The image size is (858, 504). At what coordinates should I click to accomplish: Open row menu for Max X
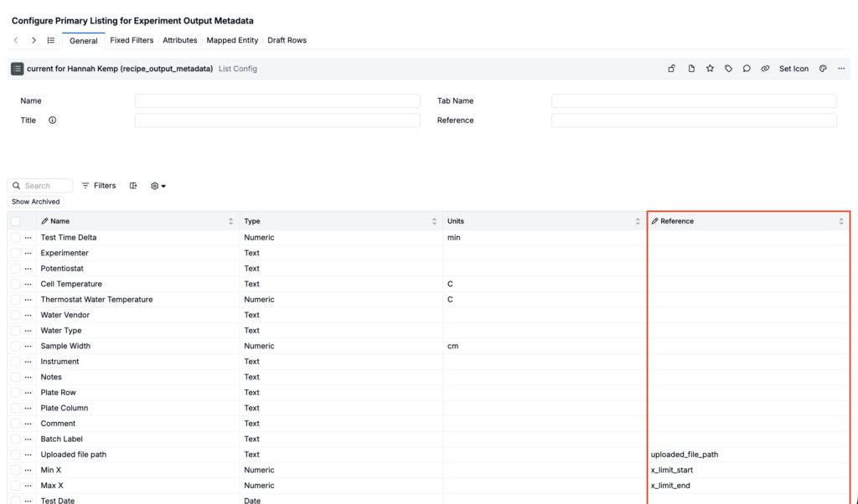[x=28, y=486]
